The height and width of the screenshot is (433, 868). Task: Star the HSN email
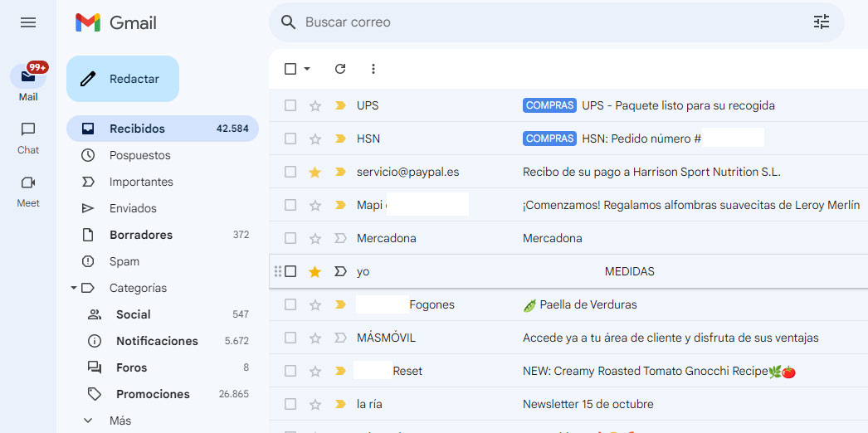tap(315, 139)
